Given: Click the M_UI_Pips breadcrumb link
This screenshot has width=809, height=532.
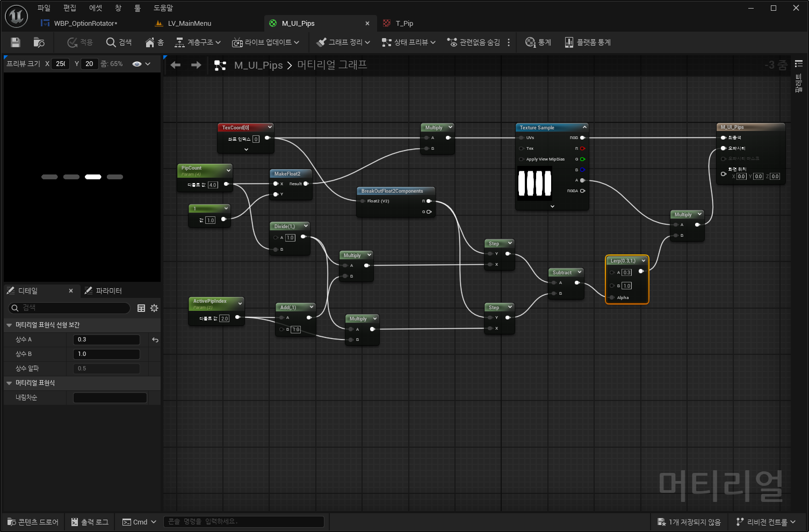Looking at the screenshot, I should 258,65.
